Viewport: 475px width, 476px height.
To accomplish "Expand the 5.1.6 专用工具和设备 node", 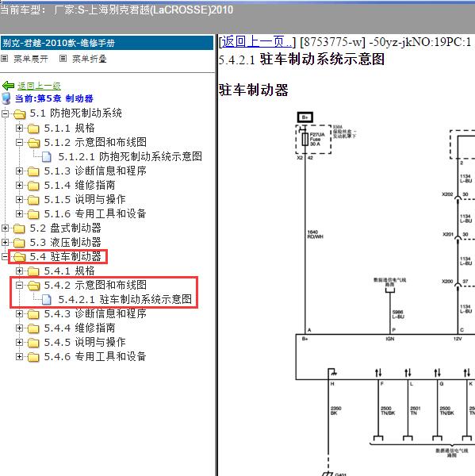I will point(19,213).
